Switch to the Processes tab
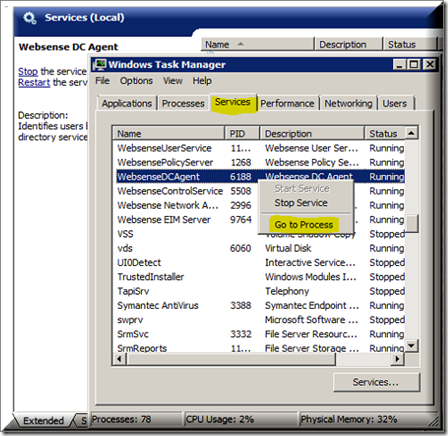This screenshot has width=448, height=436. (x=183, y=104)
